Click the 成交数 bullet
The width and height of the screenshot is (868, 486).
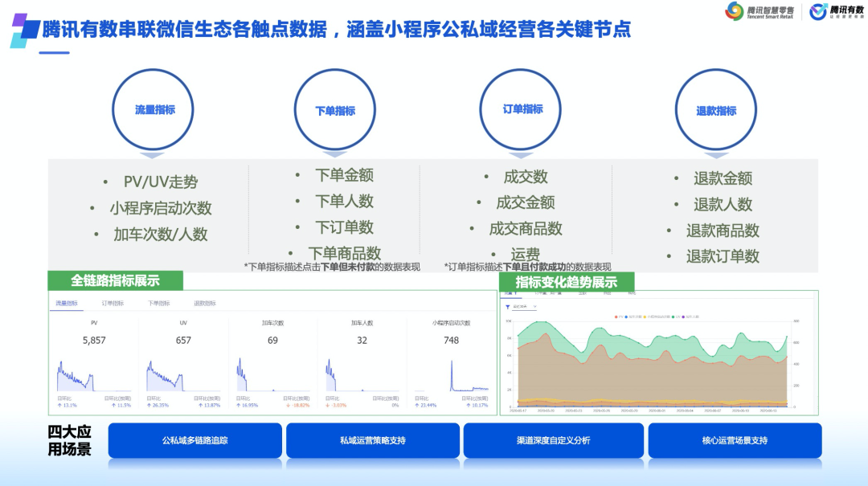coord(526,177)
